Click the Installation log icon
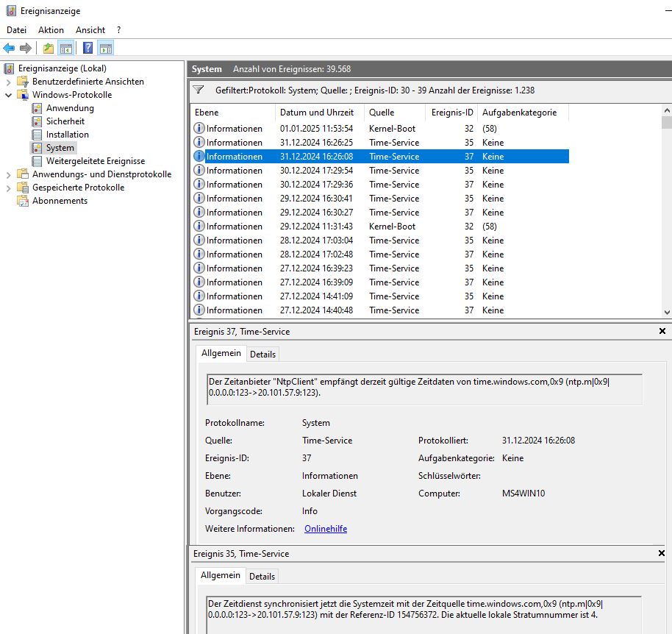The height and width of the screenshot is (634, 672). click(37, 135)
